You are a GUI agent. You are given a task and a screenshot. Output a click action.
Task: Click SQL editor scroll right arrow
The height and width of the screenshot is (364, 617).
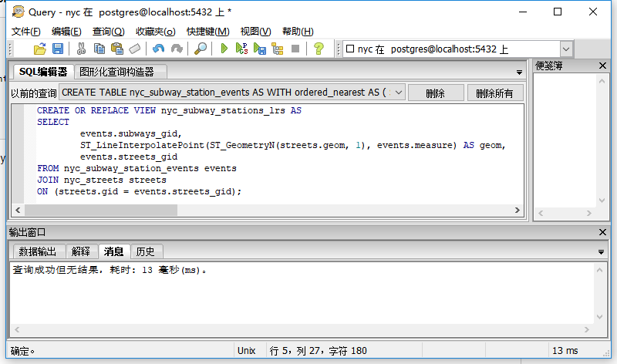point(518,210)
